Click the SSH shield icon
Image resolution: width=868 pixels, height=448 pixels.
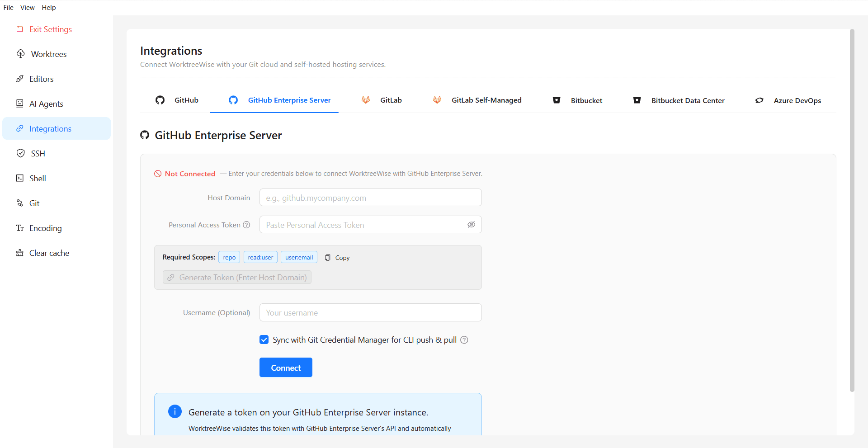21,153
